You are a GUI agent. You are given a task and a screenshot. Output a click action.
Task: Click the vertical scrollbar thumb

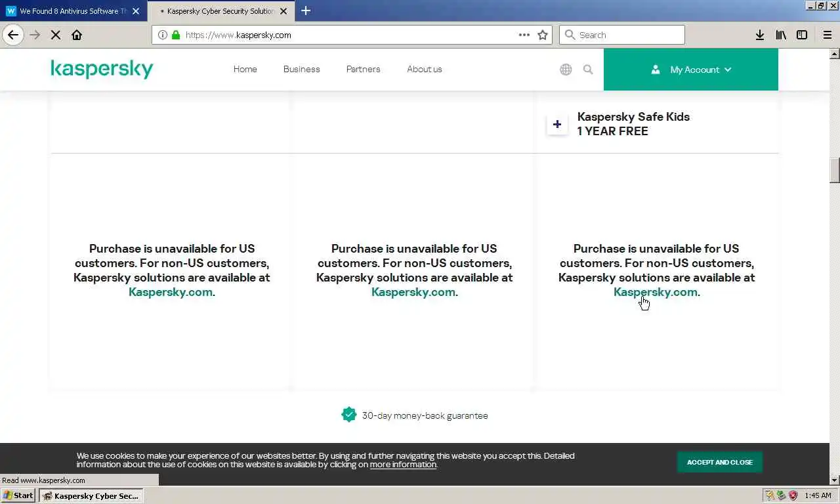pos(835,171)
